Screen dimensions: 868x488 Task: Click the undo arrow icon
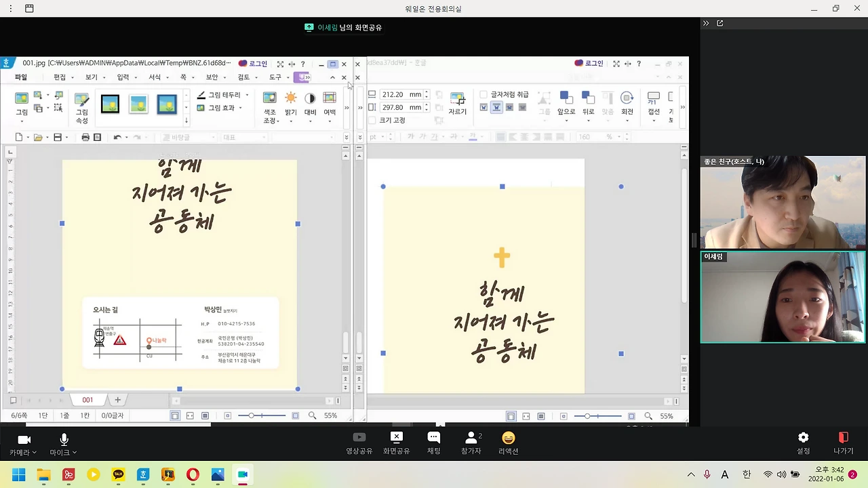pyautogui.click(x=117, y=138)
